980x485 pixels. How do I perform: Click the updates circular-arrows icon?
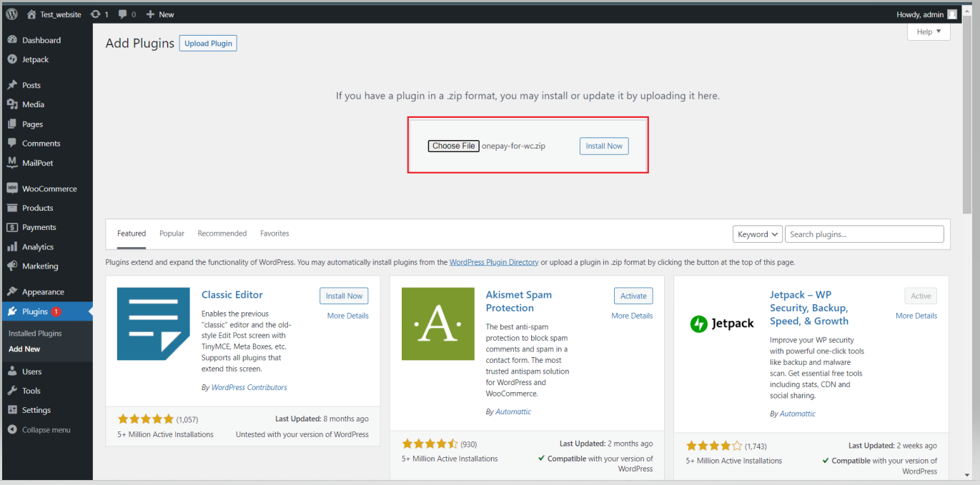(96, 14)
